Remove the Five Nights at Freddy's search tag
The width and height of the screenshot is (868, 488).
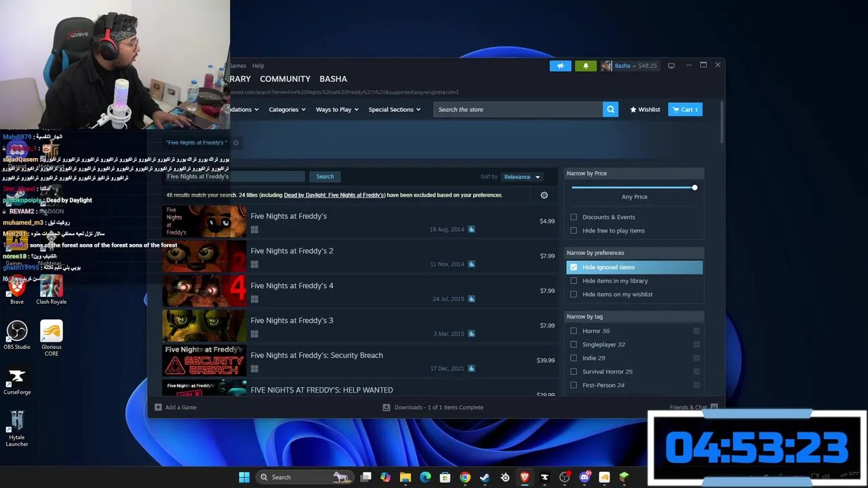point(236,142)
